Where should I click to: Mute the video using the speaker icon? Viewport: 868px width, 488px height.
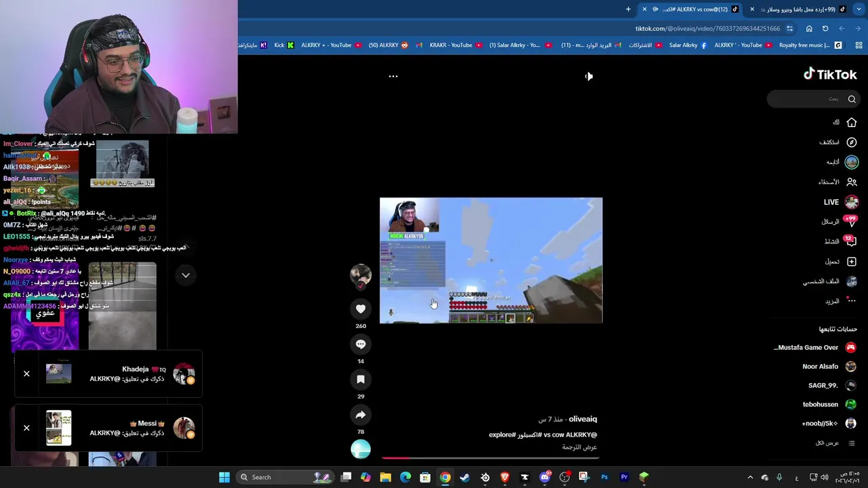point(589,77)
